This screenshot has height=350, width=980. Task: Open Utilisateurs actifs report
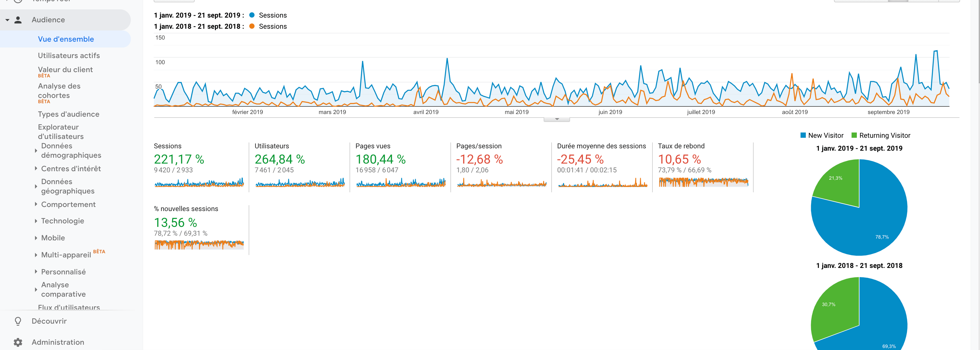tap(69, 55)
